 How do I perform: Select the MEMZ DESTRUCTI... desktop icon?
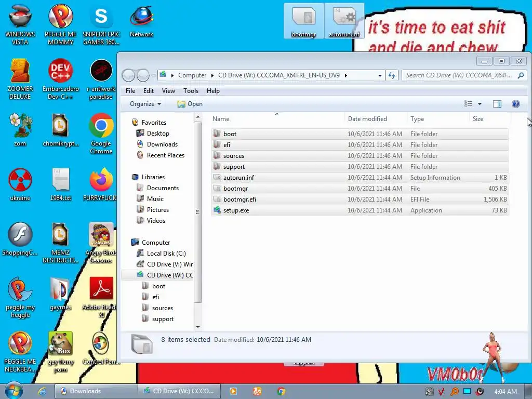pyautogui.click(x=60, y=242)
